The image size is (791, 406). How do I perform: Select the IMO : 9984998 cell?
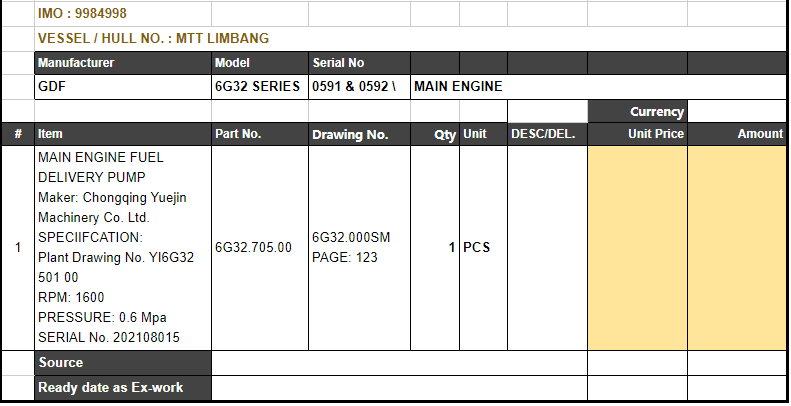click(x=82, y=14)
